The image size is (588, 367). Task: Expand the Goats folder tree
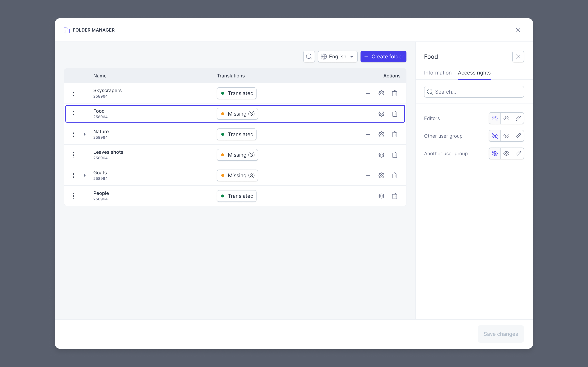tap(84, 175)
